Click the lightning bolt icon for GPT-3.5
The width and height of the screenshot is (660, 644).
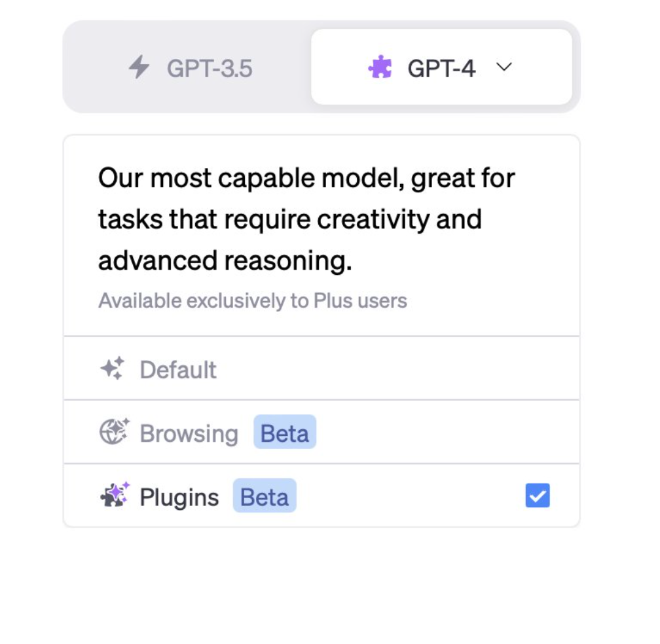(x=139, y=67)
